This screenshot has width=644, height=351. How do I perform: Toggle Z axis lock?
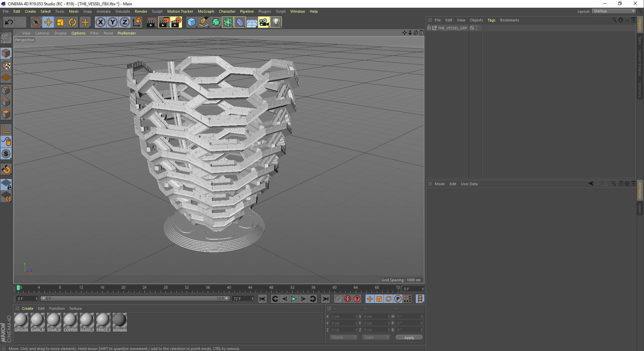125,22
